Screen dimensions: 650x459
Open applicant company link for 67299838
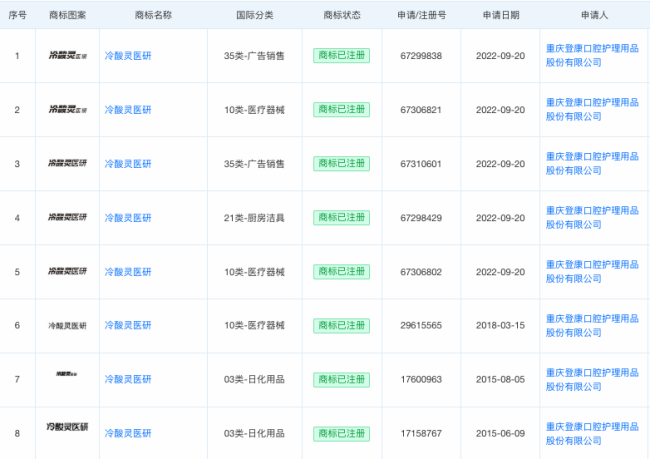click(592, 56)
